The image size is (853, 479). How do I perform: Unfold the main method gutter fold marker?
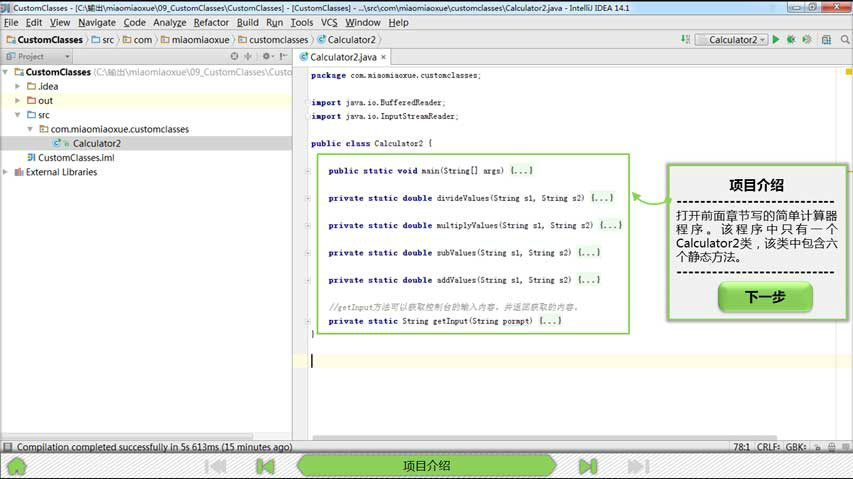point(308,171)
